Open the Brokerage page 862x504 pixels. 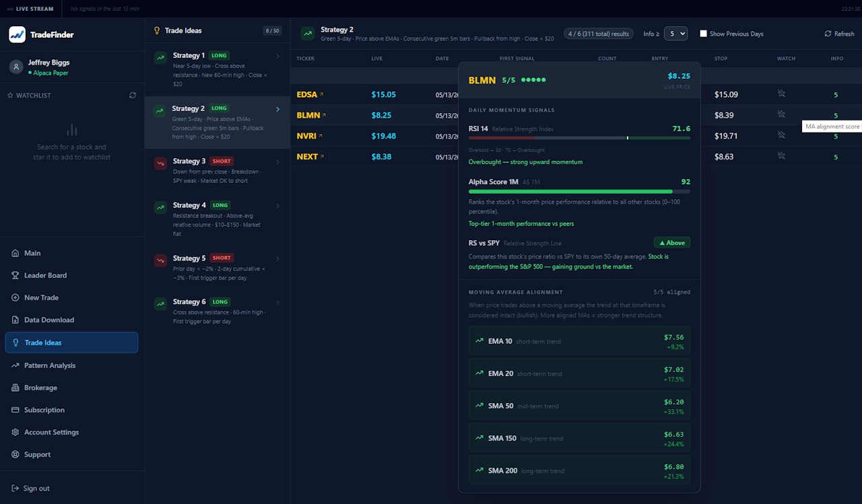click(71, 388)
